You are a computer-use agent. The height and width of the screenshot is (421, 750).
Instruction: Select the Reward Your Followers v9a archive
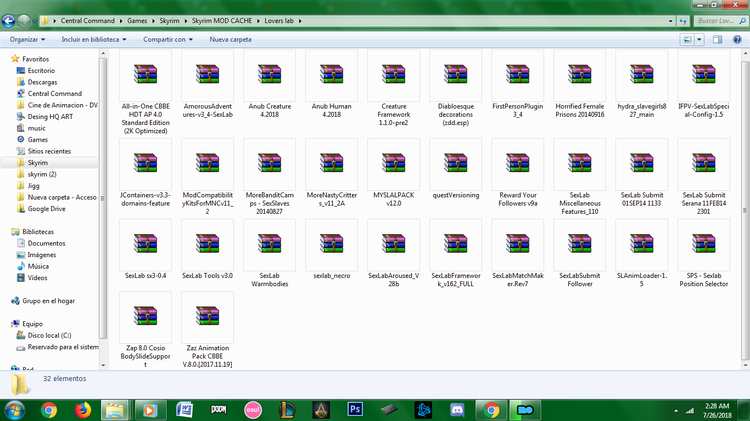(x=518, y=173)
